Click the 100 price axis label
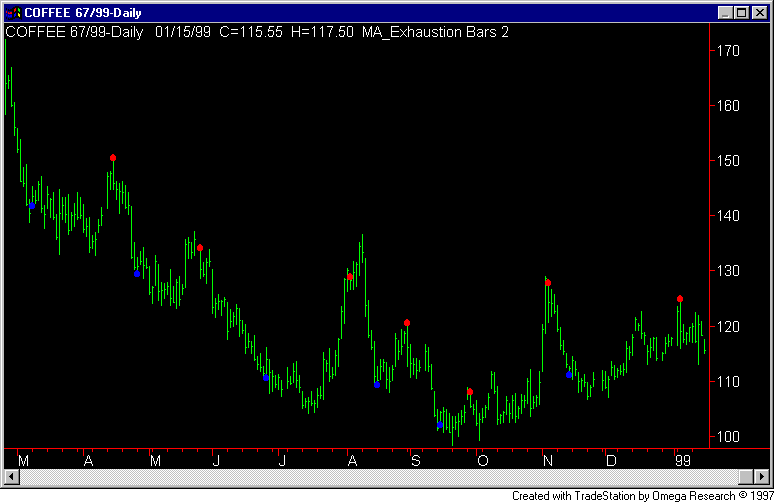Screen dimensions: 774x502 coord(728,437)
